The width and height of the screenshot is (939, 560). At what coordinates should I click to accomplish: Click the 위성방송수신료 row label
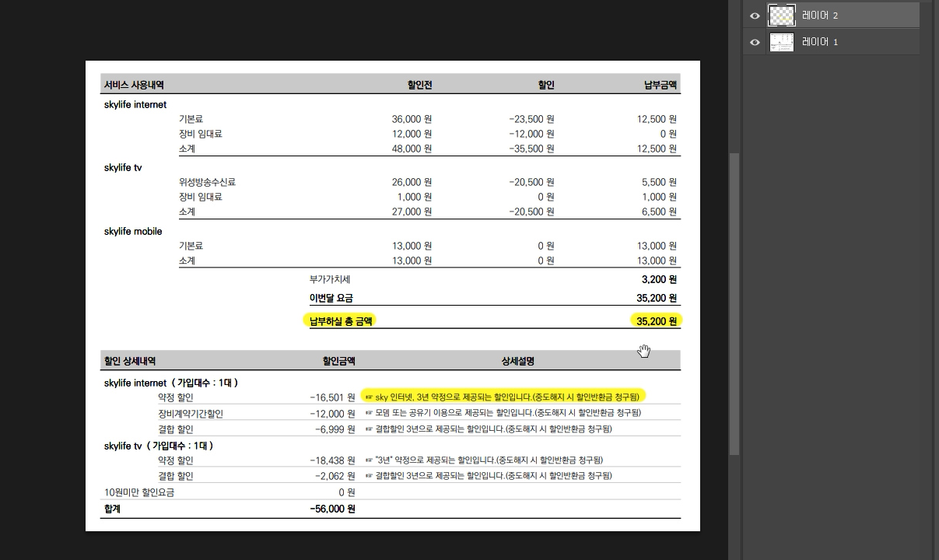[x=207, y=182]
